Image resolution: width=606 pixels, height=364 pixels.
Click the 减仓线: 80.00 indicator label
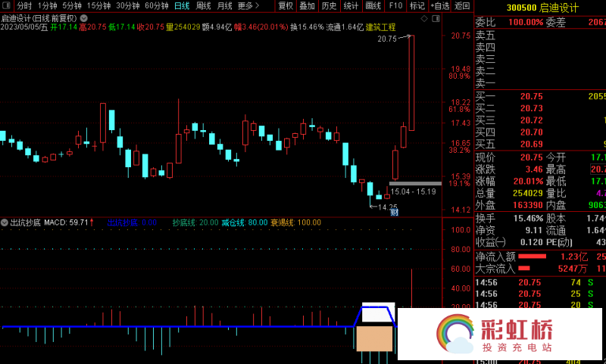(x=244, y=222)
